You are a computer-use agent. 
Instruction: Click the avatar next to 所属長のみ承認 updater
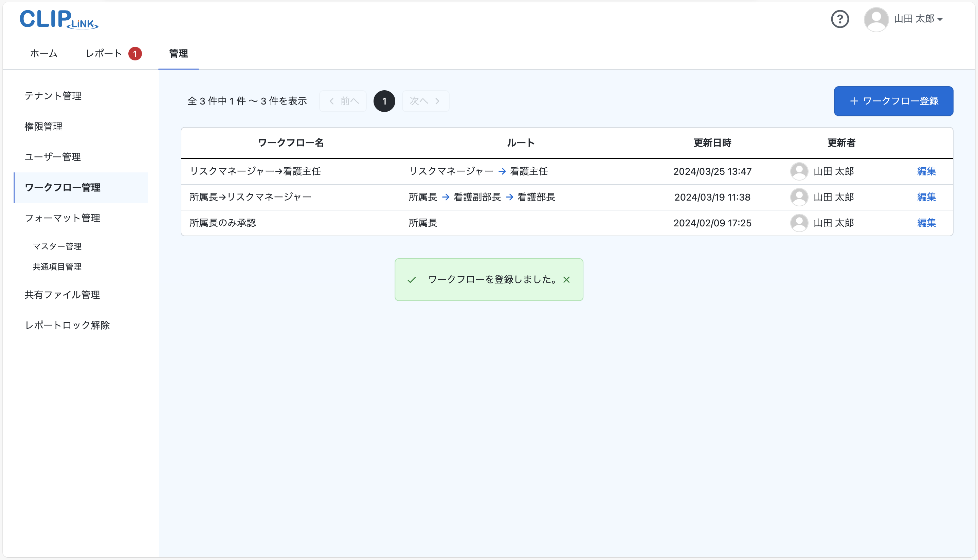pos(799,223)
